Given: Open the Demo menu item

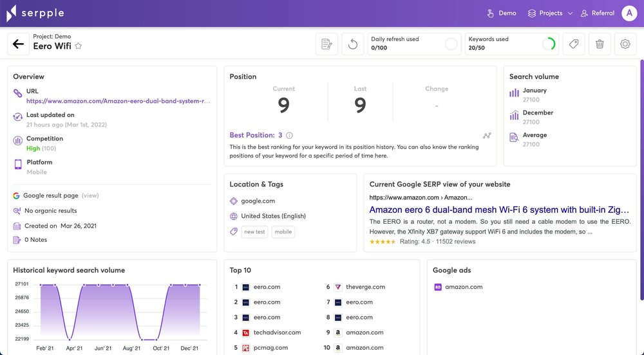Looking at the screenshot, I should (502, 13).
